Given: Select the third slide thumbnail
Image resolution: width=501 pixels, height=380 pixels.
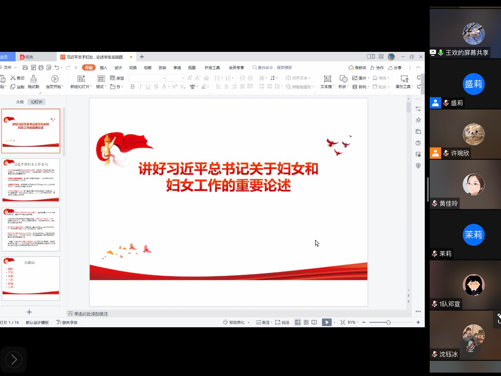Looking at the screenshot, I should point(31,230).
